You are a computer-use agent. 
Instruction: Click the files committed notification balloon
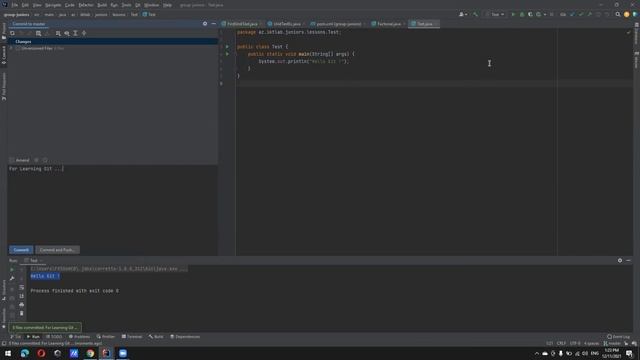(45, 327)
